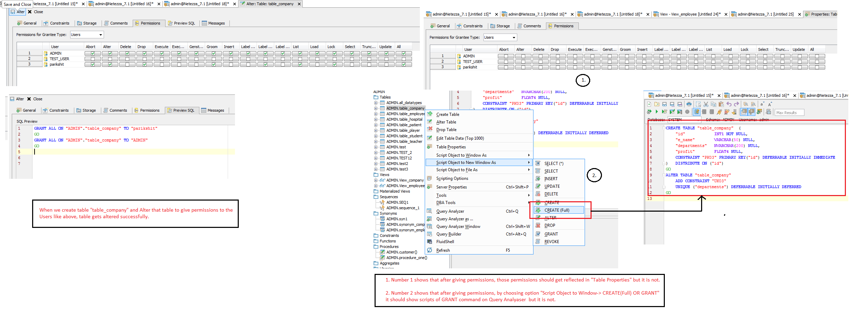Open Tools submenu arrow in context menu
Viewport: 868px width, 314px height.
coord(529,195)
